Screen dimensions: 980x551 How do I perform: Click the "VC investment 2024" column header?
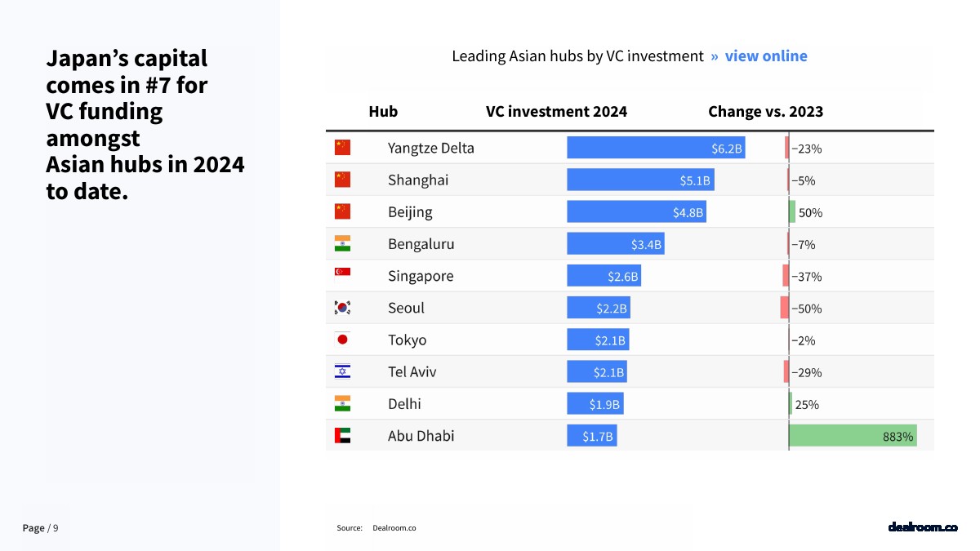click(x=556, y=112)
